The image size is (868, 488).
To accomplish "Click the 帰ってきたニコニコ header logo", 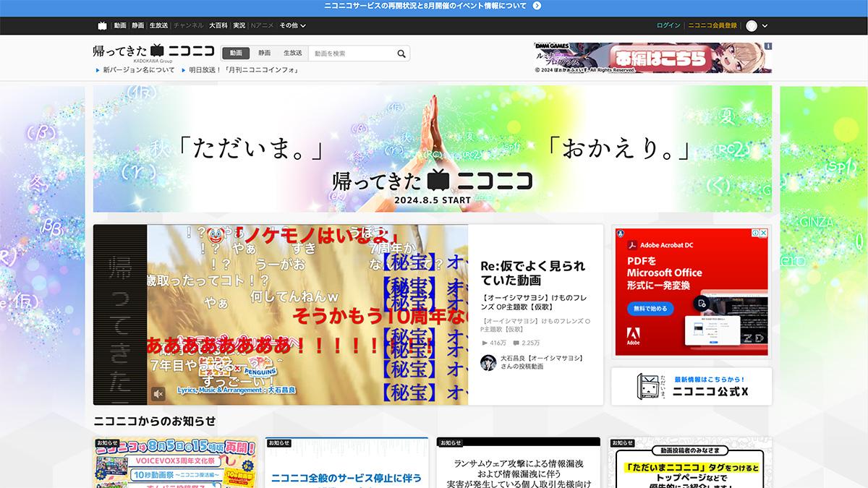I will (153, 51).
